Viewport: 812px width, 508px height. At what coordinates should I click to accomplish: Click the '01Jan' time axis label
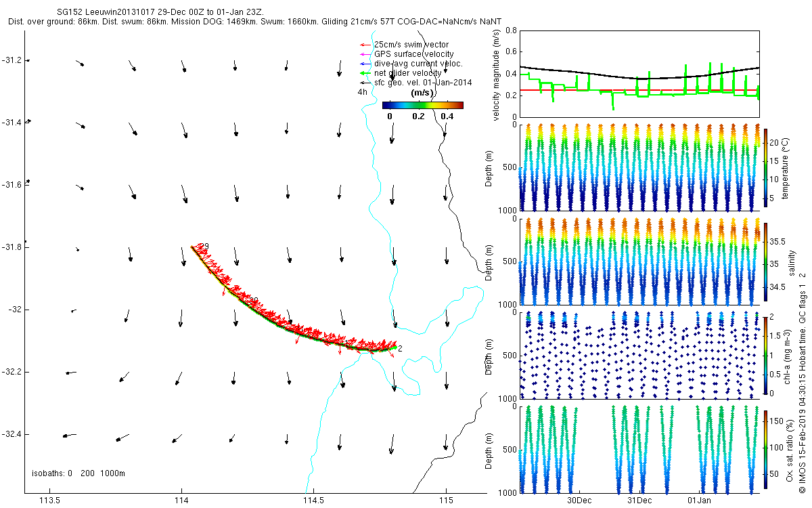tap(699, 501)
